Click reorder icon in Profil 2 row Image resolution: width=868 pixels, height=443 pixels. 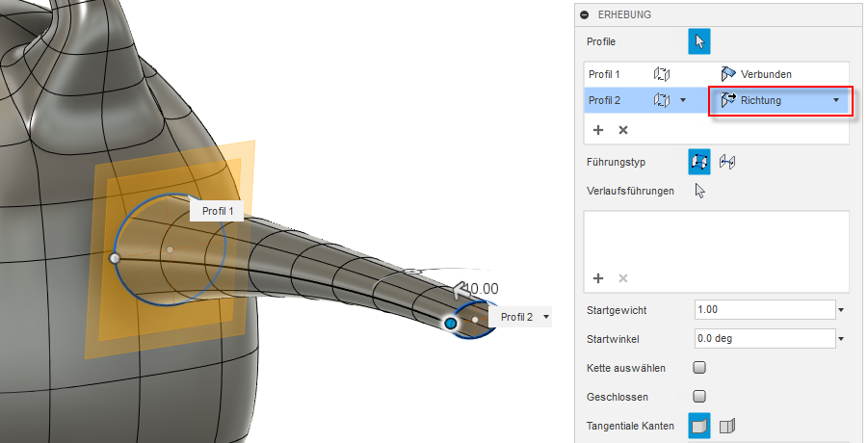662,100
